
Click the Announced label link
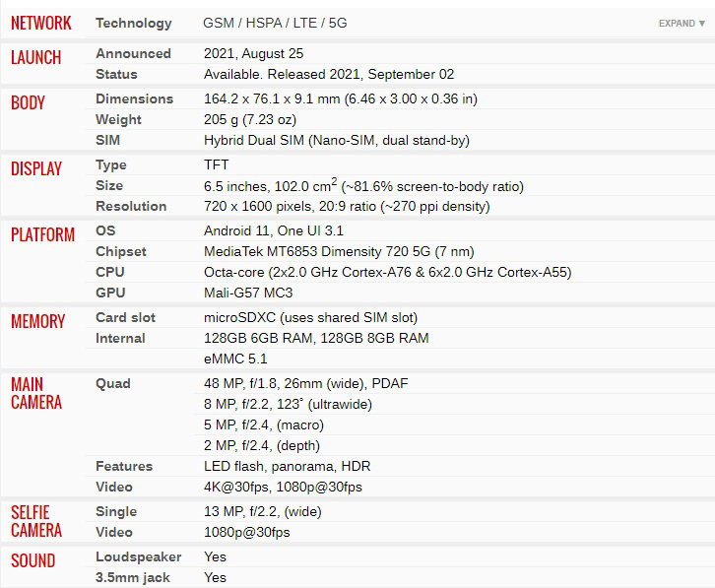(x=133, y=53)
